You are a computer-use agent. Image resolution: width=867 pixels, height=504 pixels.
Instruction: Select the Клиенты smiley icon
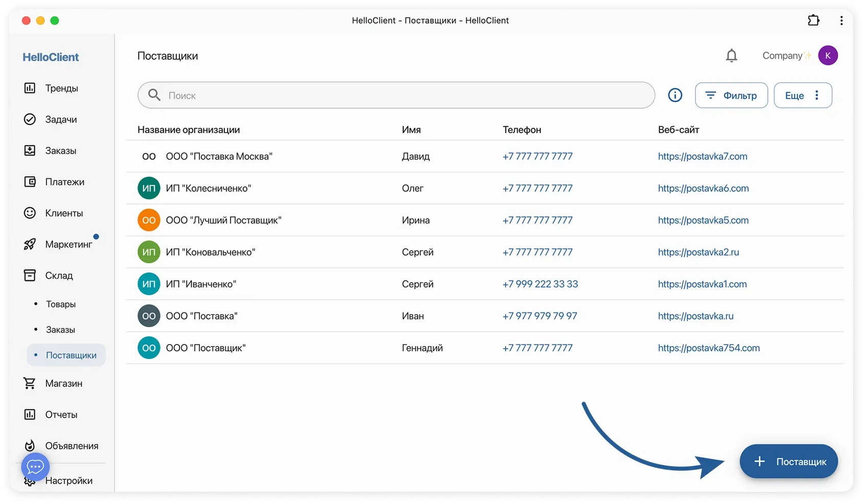[x=30, y=213]
